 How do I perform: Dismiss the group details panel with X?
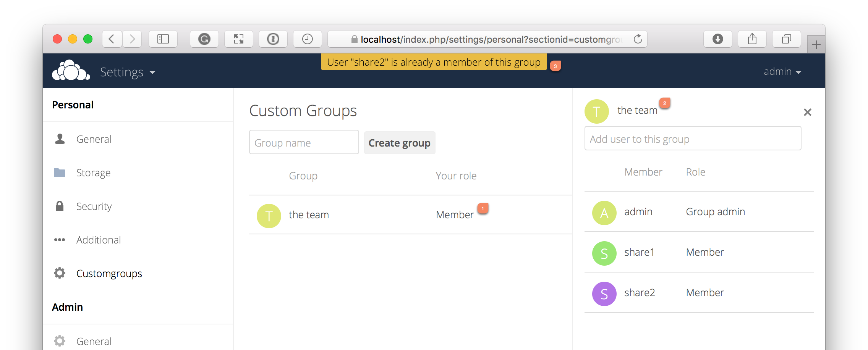(808, 112)
